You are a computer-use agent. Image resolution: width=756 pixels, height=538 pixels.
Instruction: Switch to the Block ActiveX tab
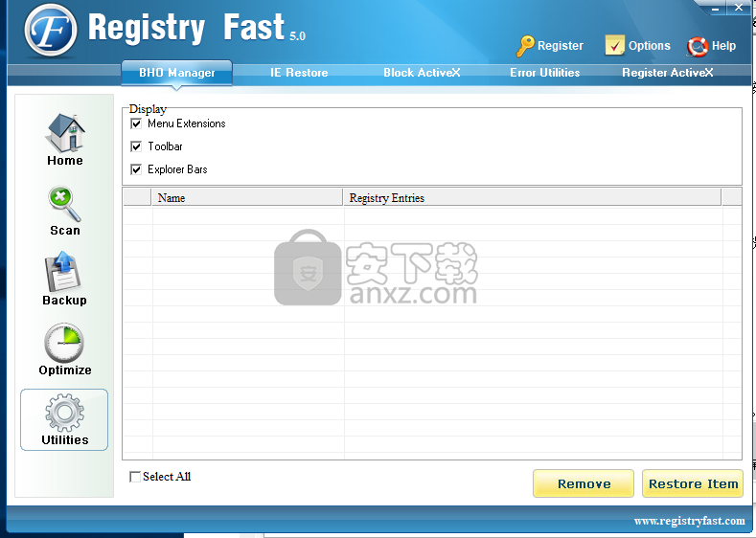[422, 73]
